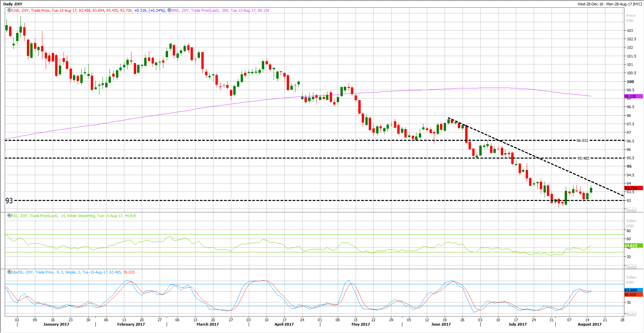Click August 2017 on the time axis
Viewport: 644px width, 333px height.
[x=590, y=324]
